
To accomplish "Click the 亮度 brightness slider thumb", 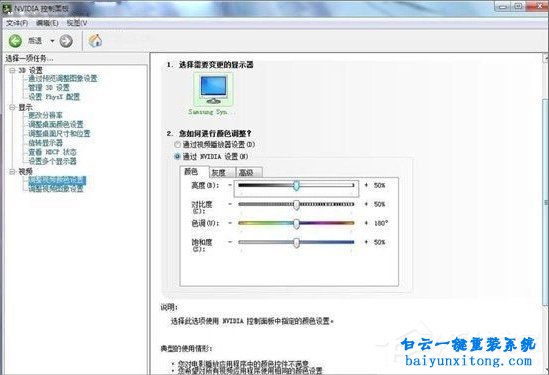I will [x=296, y=186].
